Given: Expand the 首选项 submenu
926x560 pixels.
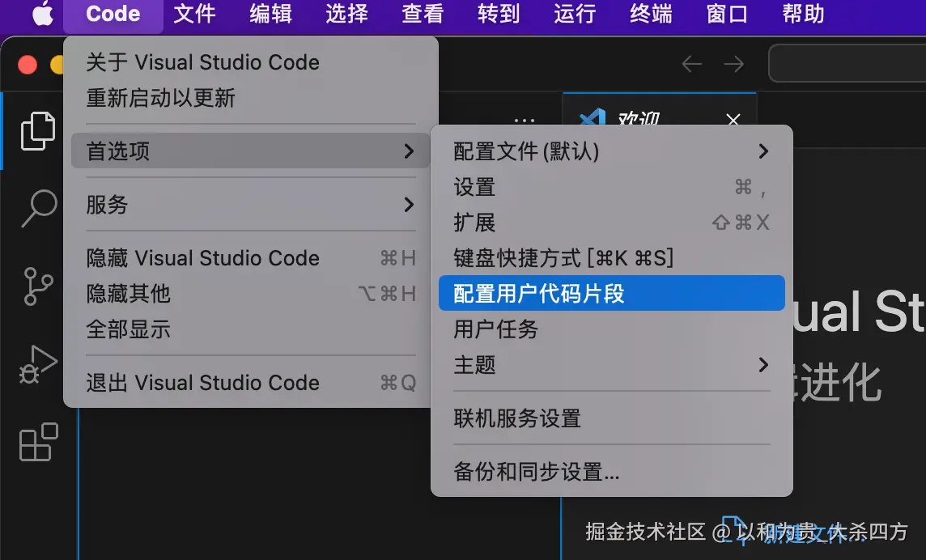Looking at the screenshot, I should tap(250, 151).
